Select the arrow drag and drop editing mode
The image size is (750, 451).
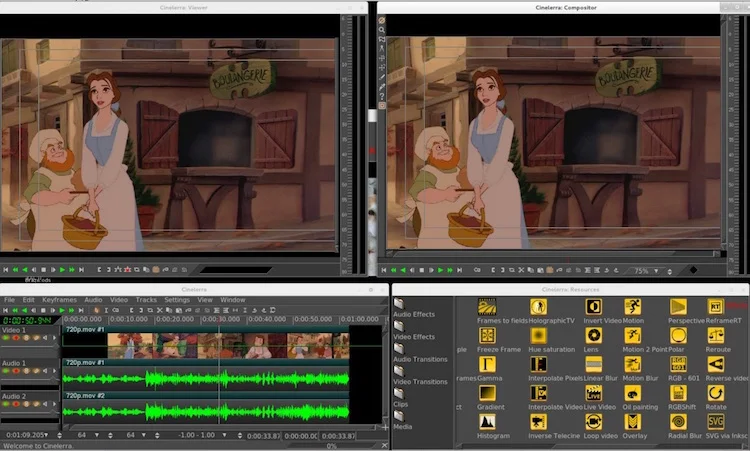pos(97,310)
